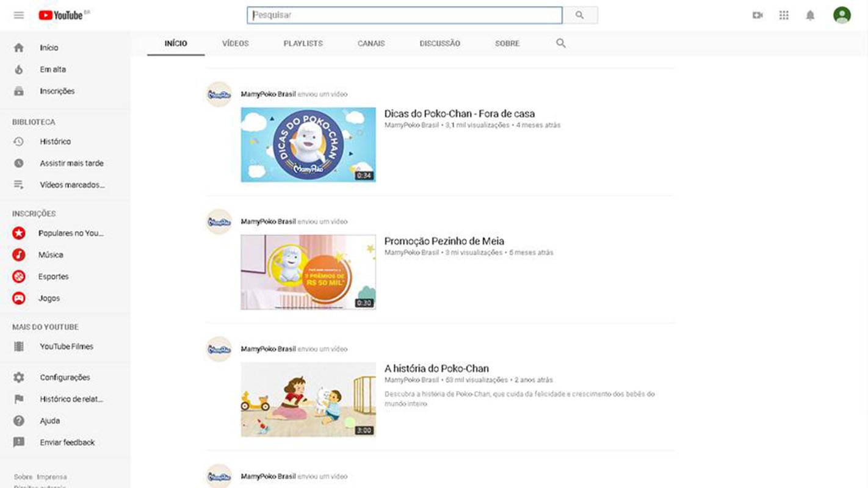
Task: Click the Enviar feedback icon
Action: [x=19, y=443]
